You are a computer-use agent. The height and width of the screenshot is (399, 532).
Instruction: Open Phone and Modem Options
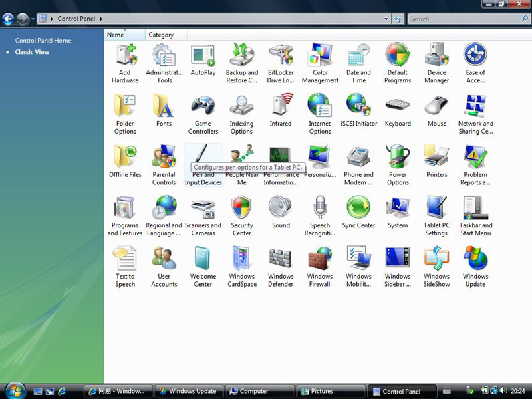(358, 166)
